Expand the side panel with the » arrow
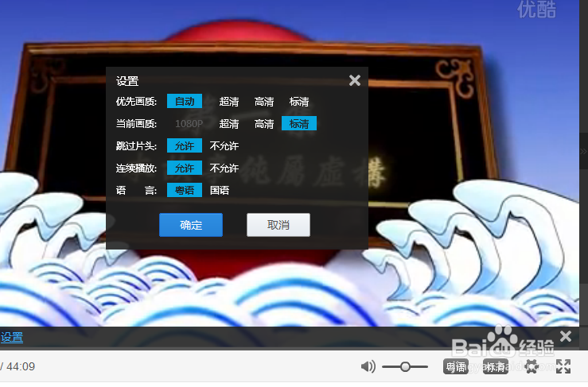 point(583,151)
